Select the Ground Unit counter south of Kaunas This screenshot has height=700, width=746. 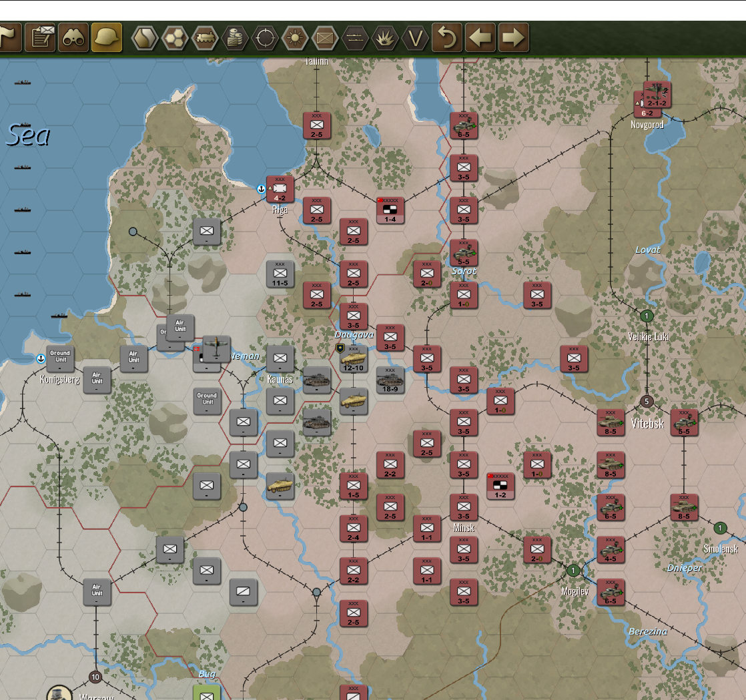tap(207, 401)
